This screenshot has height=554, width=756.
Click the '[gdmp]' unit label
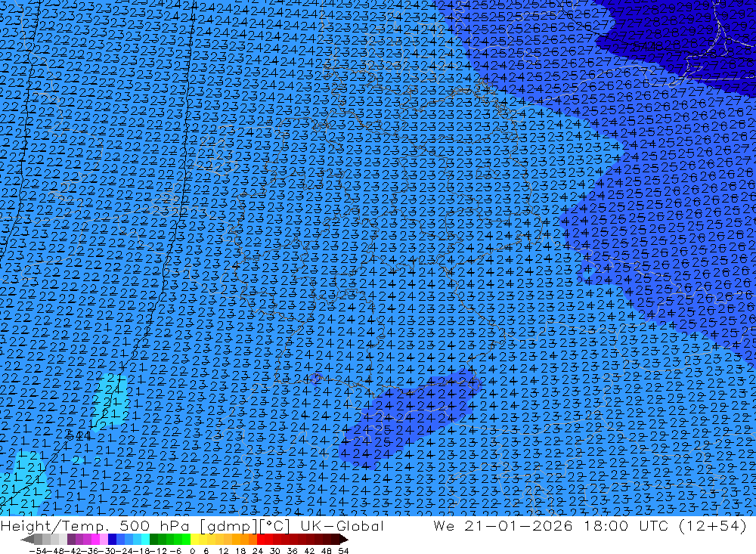[228, 526]
